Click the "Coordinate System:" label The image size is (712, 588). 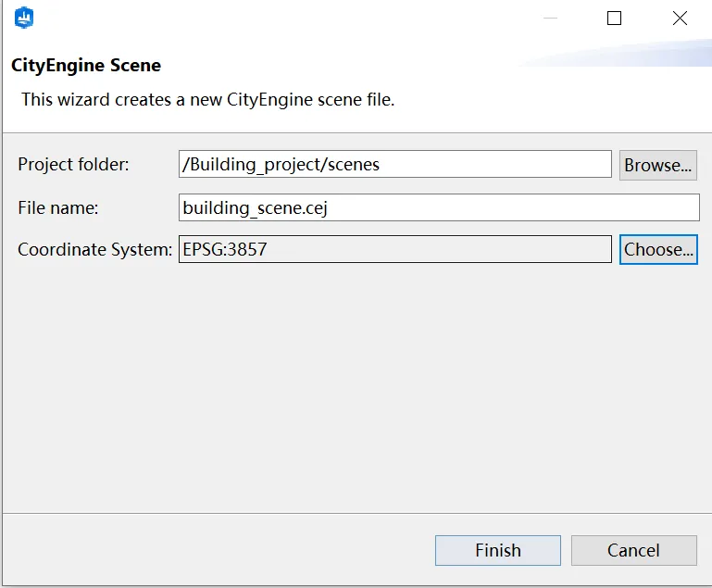click(x=94, y=249)
